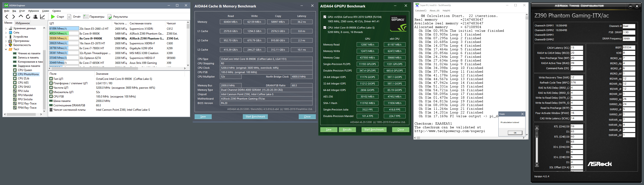The height and width of the screenshot is (185, 644).
Task: Select FP32 Ray-Trace test in tree
Action: point(27,103)
